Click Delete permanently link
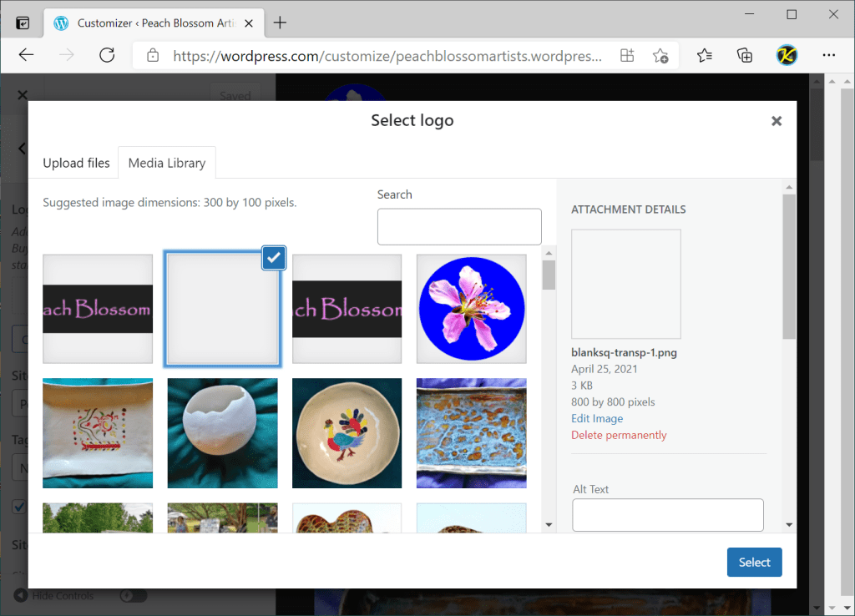This screenshot has height=616, width=855. pyautogui.click(x=619, y=435)
